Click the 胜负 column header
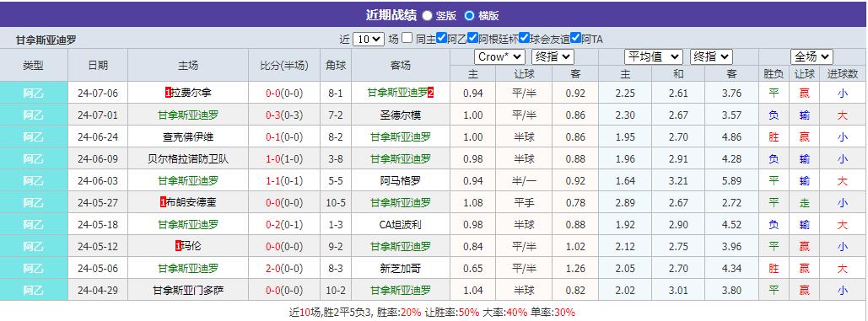This screenshot has height=321, width=868. [x=774, y=74]
